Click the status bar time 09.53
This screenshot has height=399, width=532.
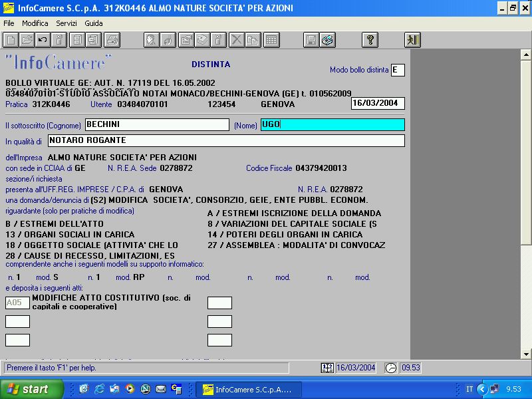(x=410, y=368)
